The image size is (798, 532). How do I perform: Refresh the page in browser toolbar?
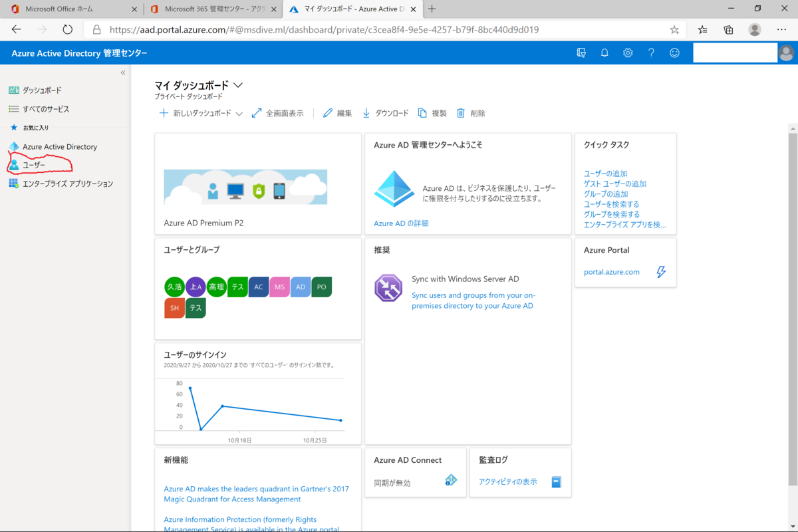pos(67,29)
